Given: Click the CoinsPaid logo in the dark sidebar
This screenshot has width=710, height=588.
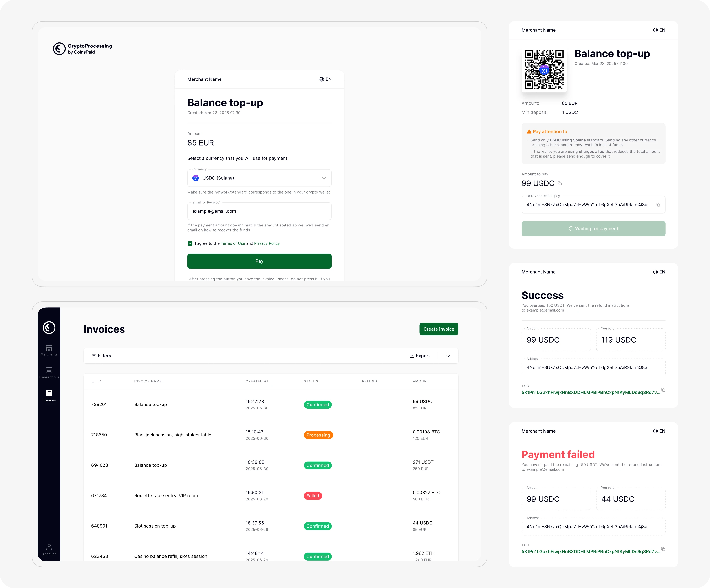Looking at the screenshot, I should (x=49, y=328).
